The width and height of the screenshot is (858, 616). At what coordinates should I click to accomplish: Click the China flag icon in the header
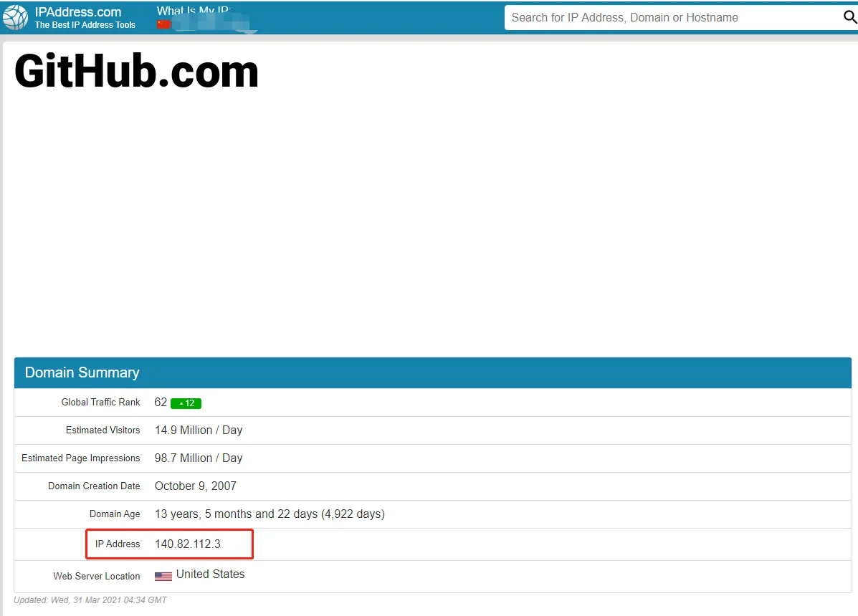[x=164, y=23]
